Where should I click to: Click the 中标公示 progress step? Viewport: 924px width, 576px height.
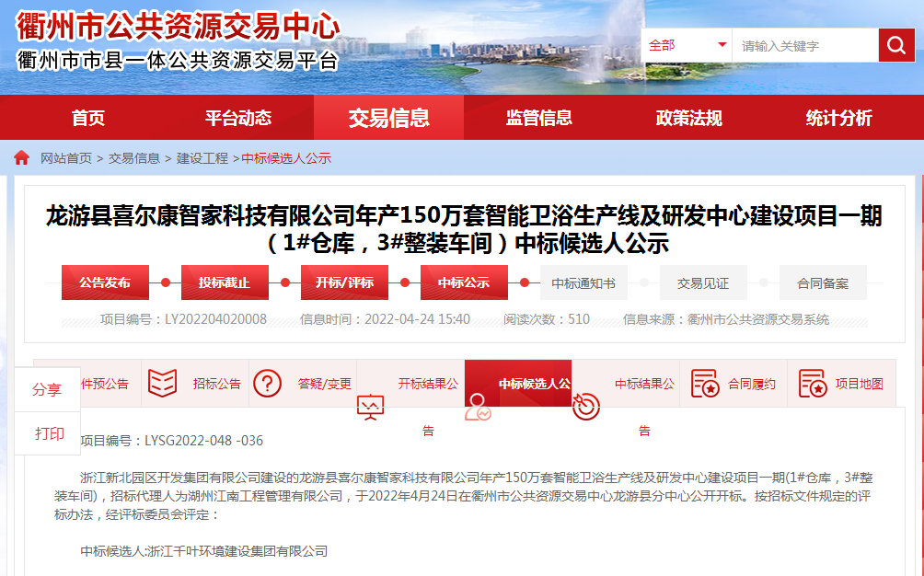[x=464, y=282]
